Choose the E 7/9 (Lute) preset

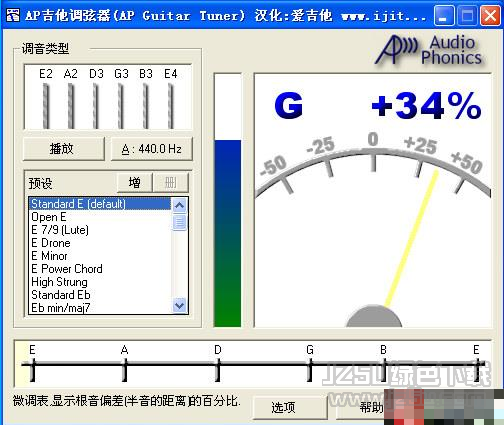tap(100, 230)
